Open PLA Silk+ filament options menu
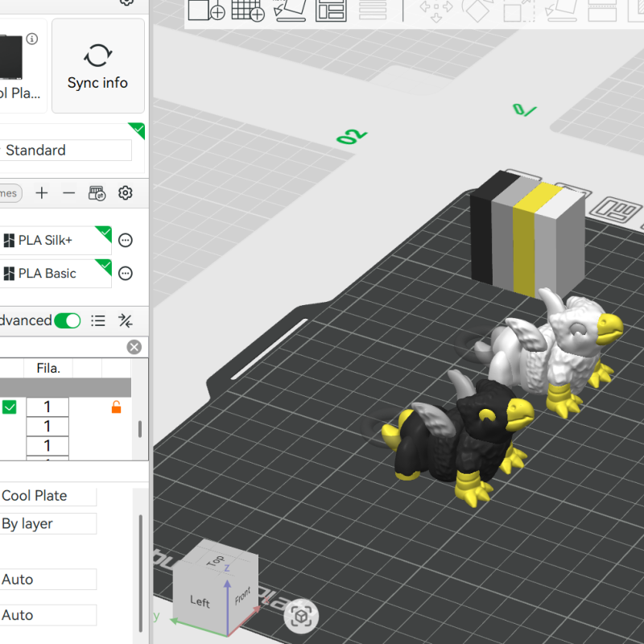This screenshot has width=644, height=644. [x=126, y=240]
